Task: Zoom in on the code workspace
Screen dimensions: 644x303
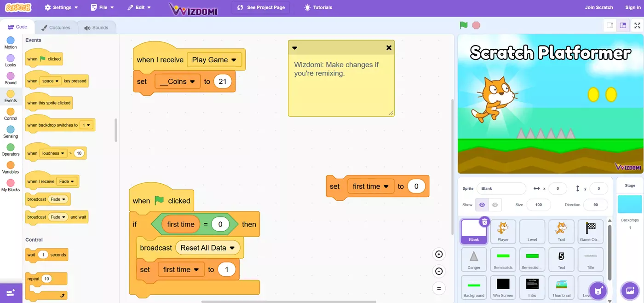Action: [439, 254]
